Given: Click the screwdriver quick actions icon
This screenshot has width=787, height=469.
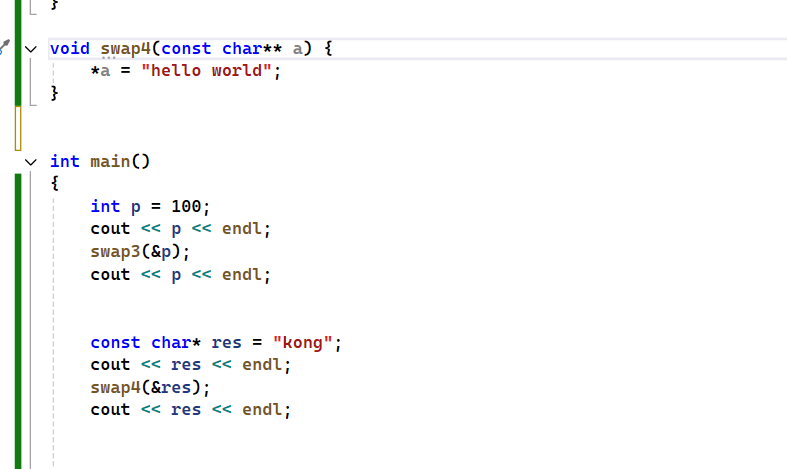Looking at the screenshot, I should point(5,47).
